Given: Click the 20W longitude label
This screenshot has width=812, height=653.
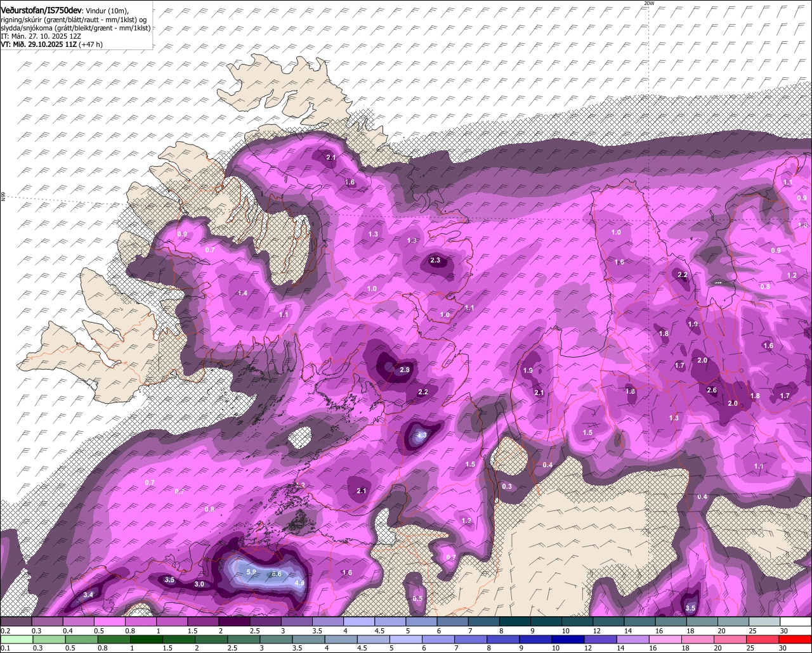Looking at the screenshot, I should (x=648, y=3).
